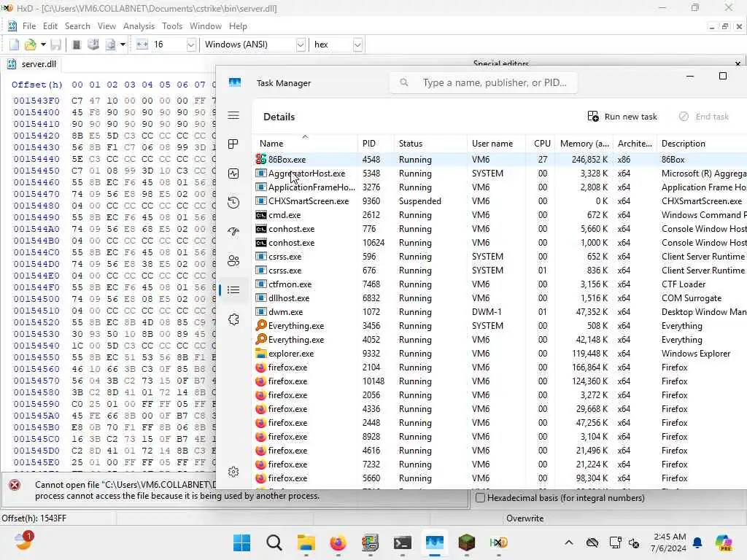Screen dimensions: 747x560
Task: Click the Save disk icon in HxD toolbar
Action: (55, 44)
